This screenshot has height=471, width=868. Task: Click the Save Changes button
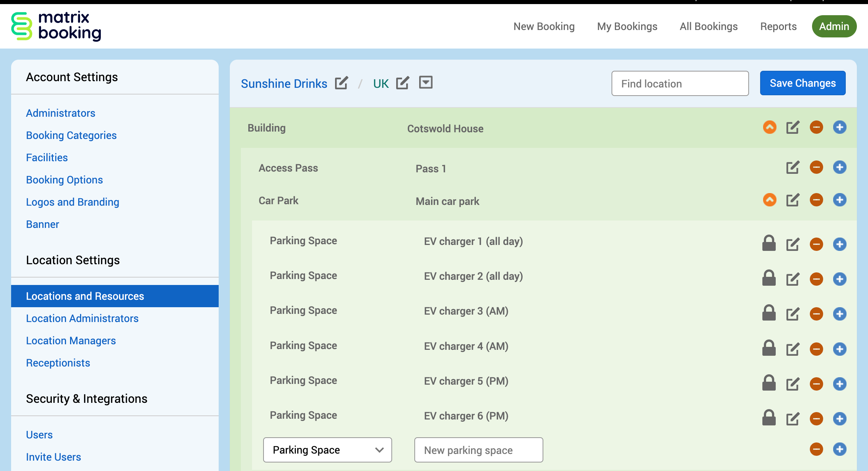[x=802, y=83]
